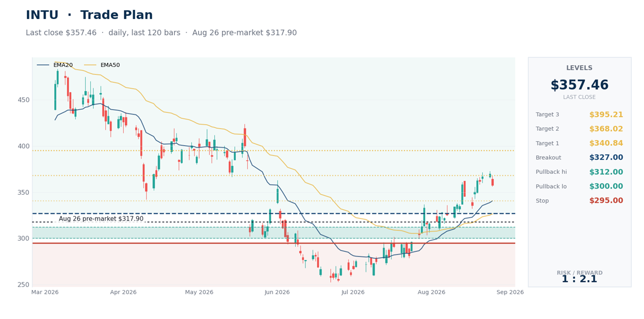Click the $312.00 pullback value

coord(606,172)
